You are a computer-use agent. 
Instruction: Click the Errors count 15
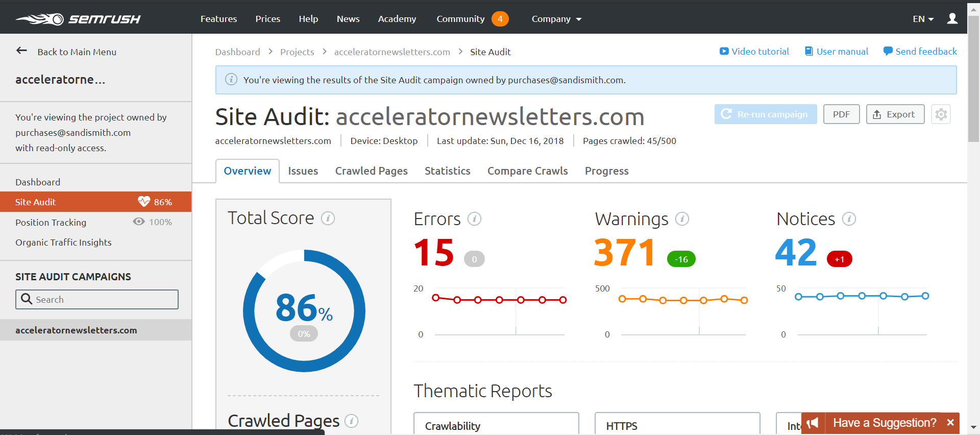pos(434,252)
